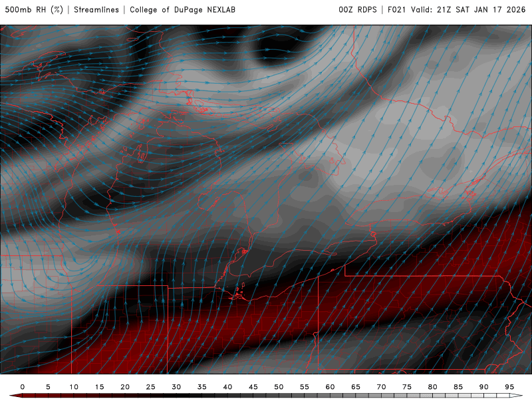Click the colorbar value 75

click(407, 387)
